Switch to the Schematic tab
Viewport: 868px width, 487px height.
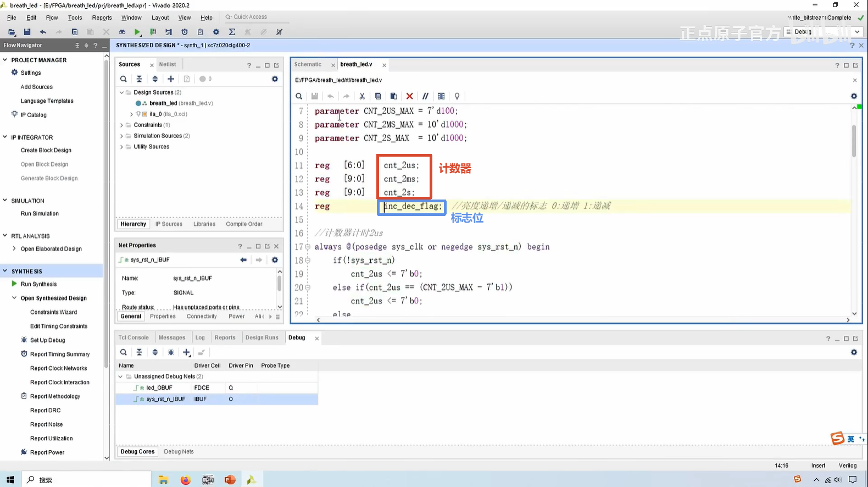pyautogui.click(x=308, y=64)
